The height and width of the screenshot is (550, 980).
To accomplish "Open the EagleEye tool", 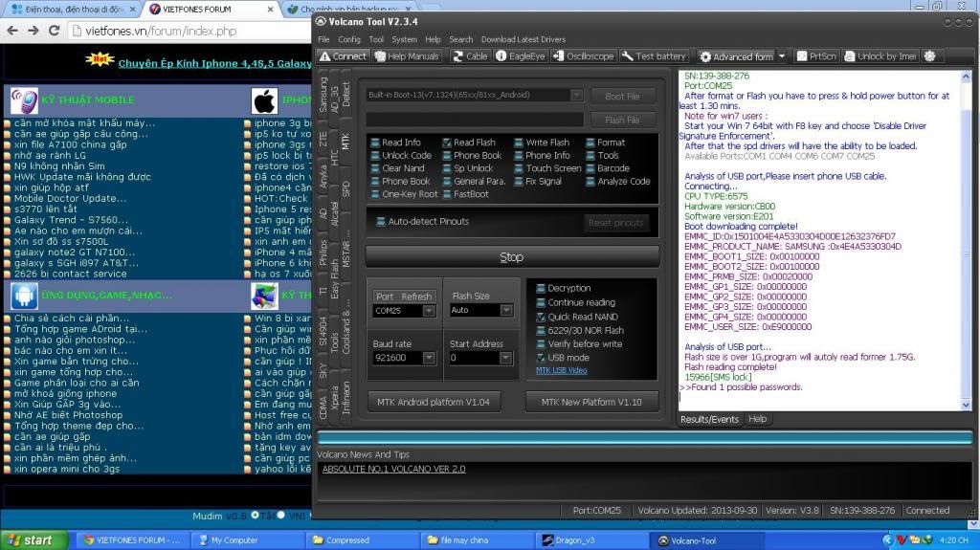I will click(520, 56).
